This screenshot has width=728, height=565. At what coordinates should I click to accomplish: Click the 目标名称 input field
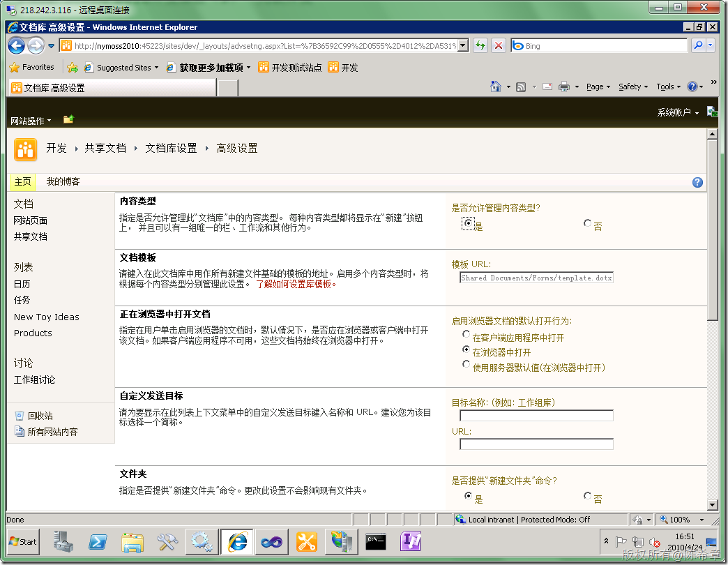537,416
